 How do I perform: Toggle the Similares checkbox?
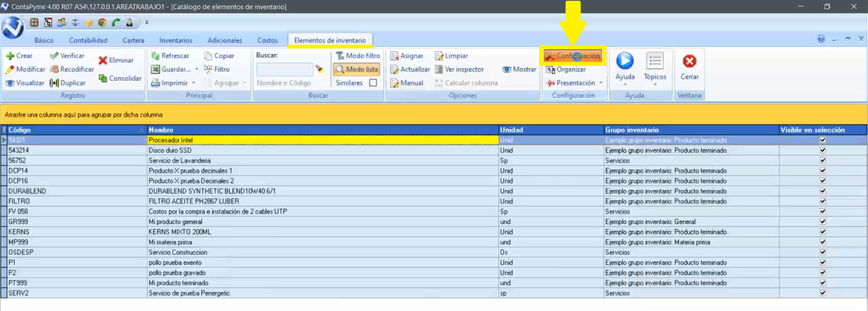point(373,82)
